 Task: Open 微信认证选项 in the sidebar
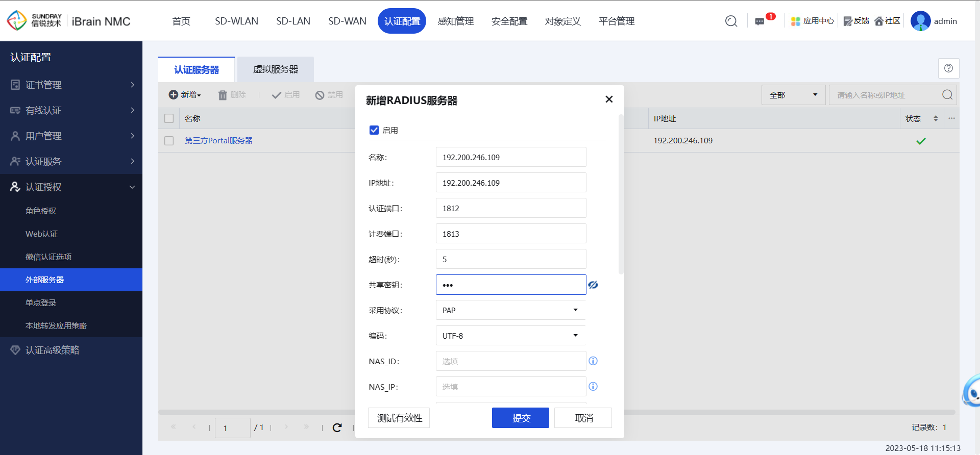click(x=71, y=257)
